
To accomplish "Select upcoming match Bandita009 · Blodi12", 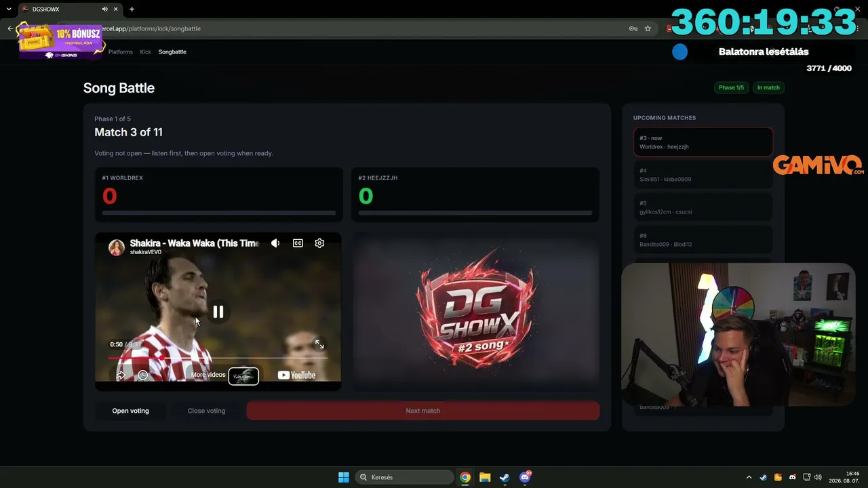I will 703,240.
